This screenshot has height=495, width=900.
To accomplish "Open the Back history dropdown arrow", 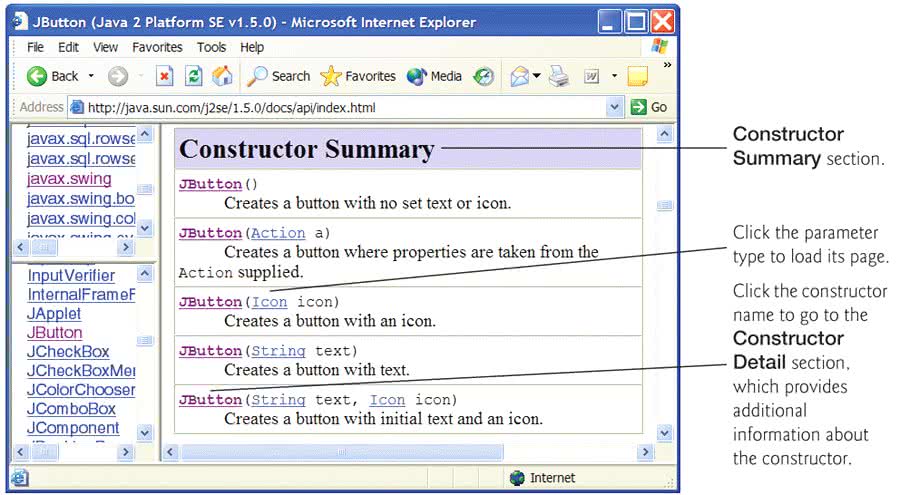I will (91, 76).
